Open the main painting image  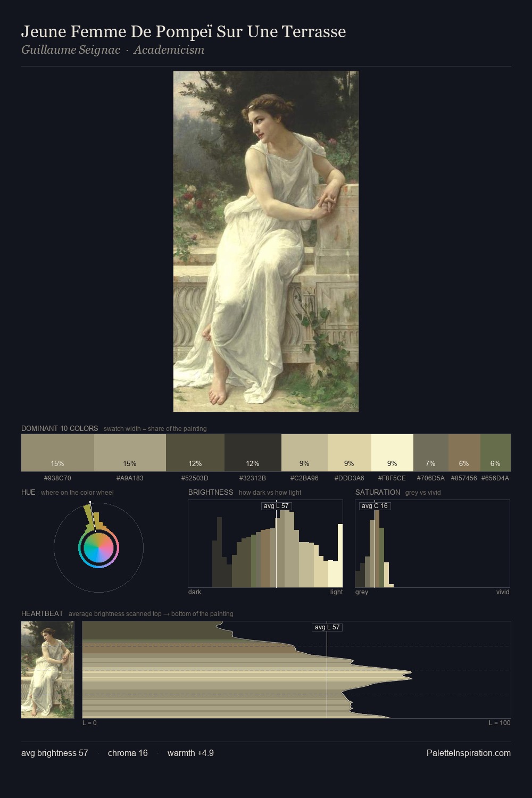pos(266,242)
